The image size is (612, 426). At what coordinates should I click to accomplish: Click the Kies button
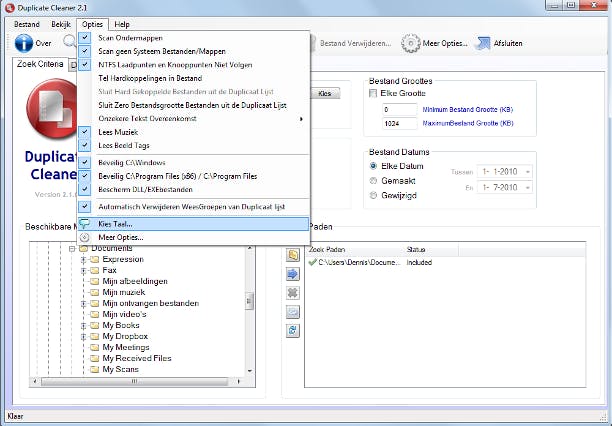pyautogui.click(x=325, y=93)
